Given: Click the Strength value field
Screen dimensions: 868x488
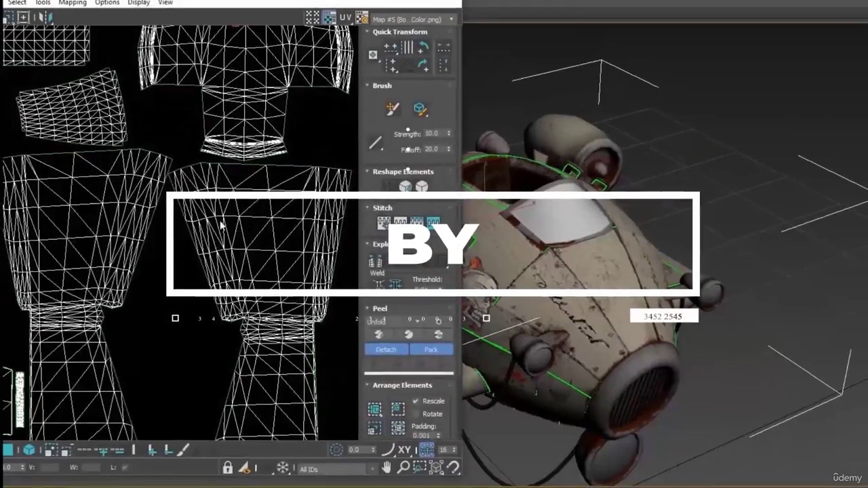Looking at the screenshot, I should pyautogui.click(x=433, y=134).
